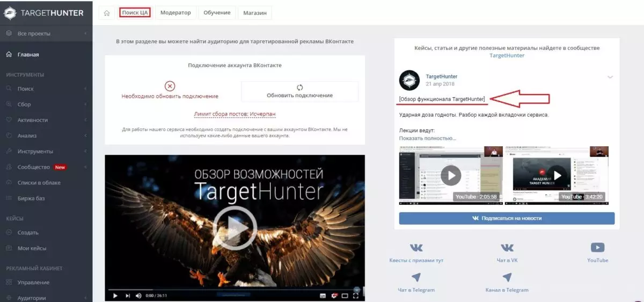Click the Показать полностью… link
This screenshot has width=644, height=302.
pos(428,138)
